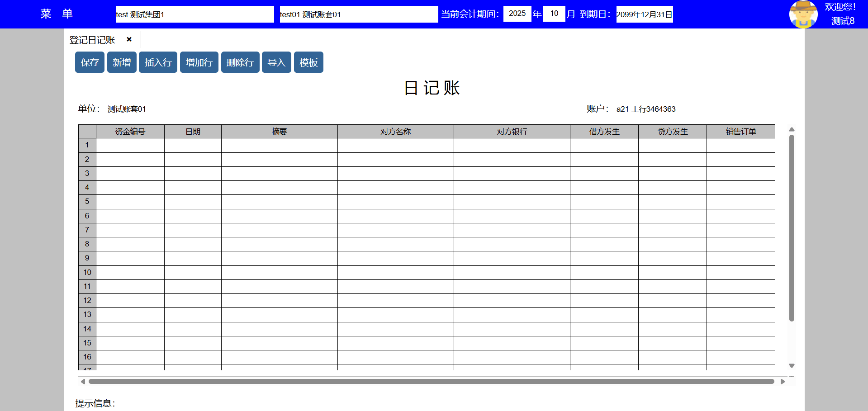868x411 pixels.
Task: Open the test01 测试账套01 account set selector
Action: [x=359, y=14]
